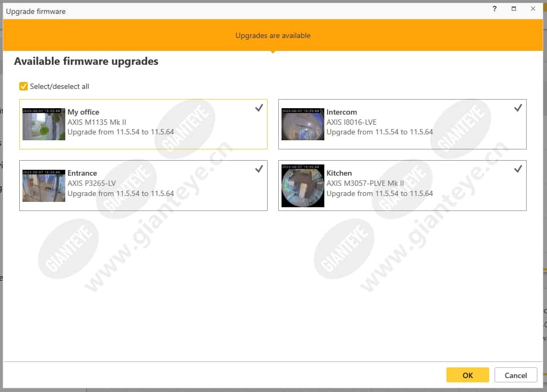Click the AXIS I8016-LVE model text
547x392 pixels.
pos(351,122)
